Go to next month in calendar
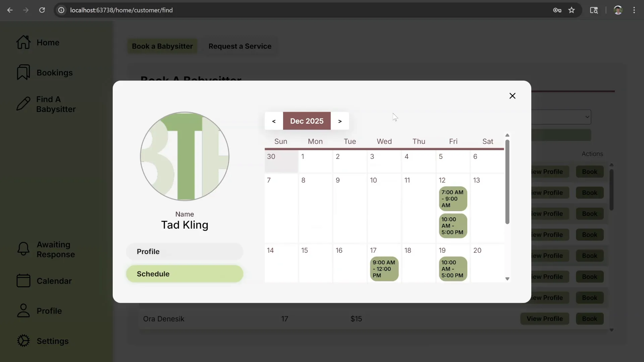The height and width of the screenshot is (362, 644). 340,121
